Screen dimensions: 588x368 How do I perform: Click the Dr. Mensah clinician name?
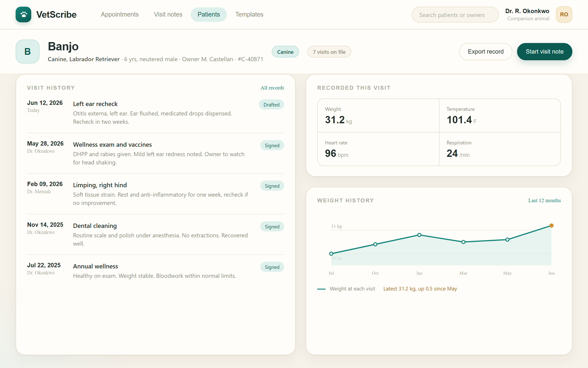39,192
